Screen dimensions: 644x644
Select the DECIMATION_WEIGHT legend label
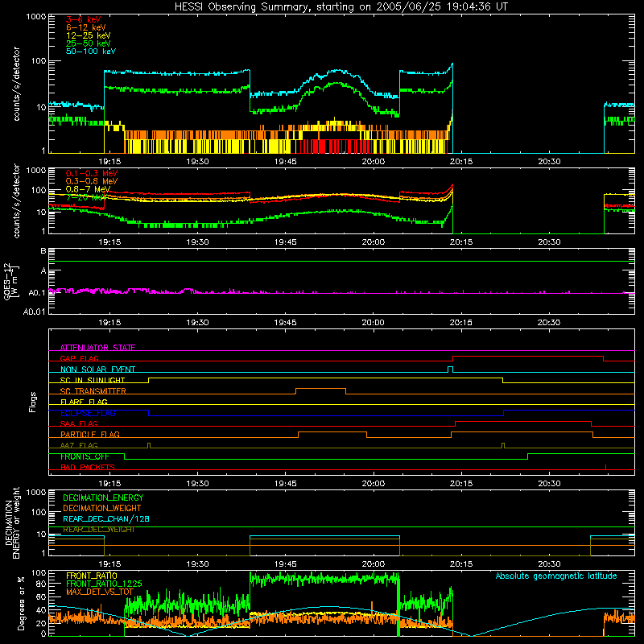[102, 508]
